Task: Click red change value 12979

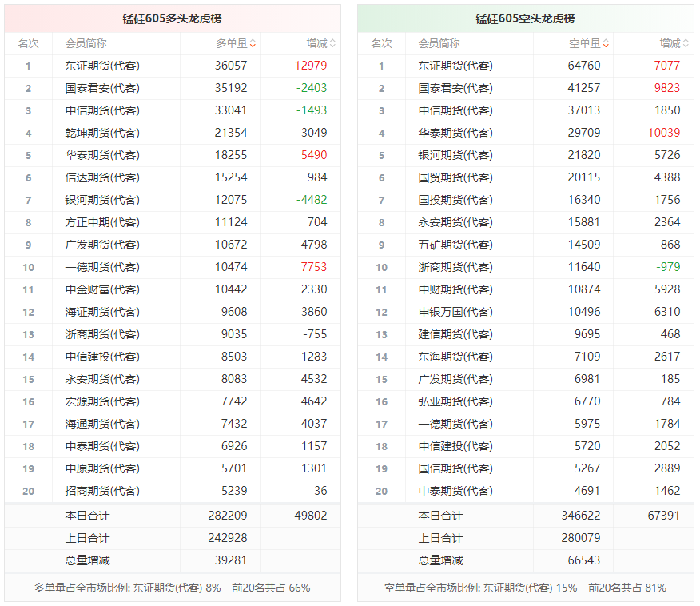Action: tap(311, 66)
